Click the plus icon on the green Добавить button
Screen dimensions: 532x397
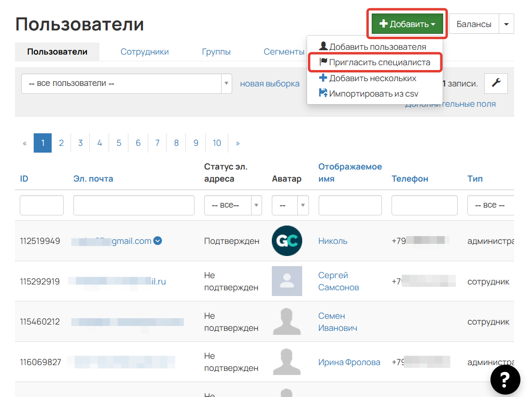[384, 23]
